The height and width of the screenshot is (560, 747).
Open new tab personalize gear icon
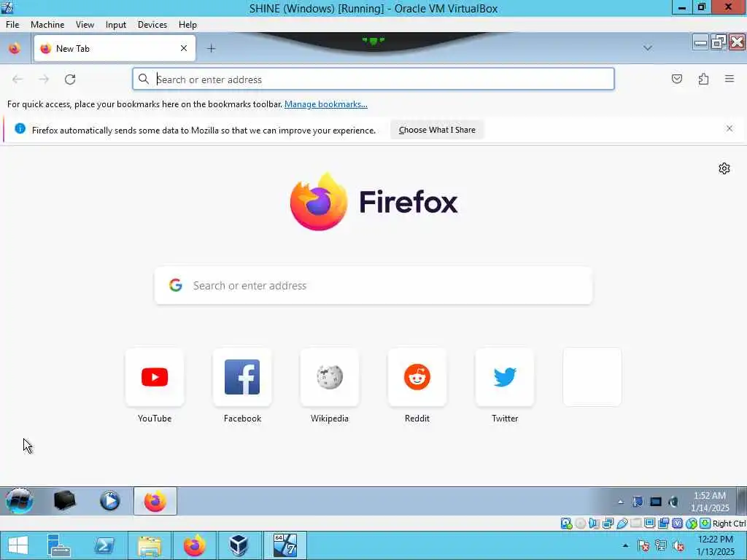coord(724,168)
